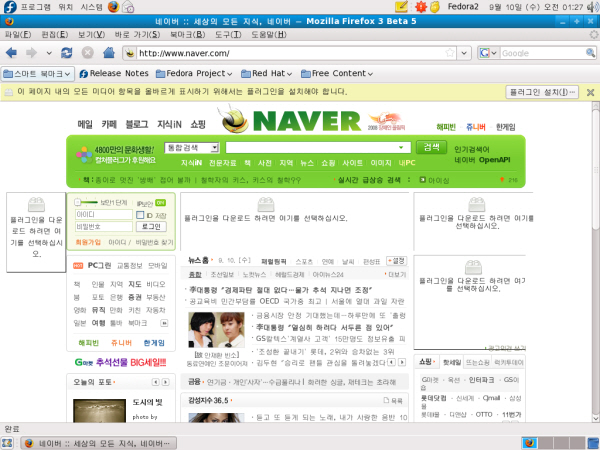Click the lower-right plugin placeholder icon
600x450 pixels.
[x=473, y=267]
